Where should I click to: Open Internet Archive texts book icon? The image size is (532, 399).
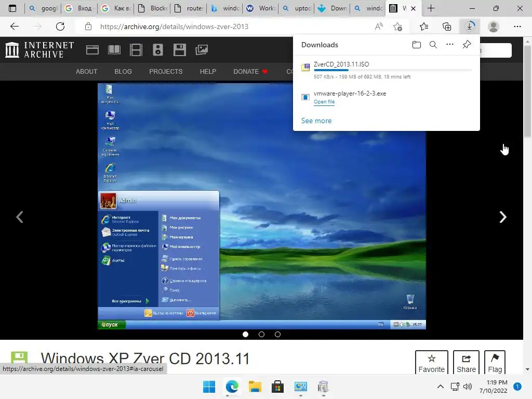click(114, 50)
